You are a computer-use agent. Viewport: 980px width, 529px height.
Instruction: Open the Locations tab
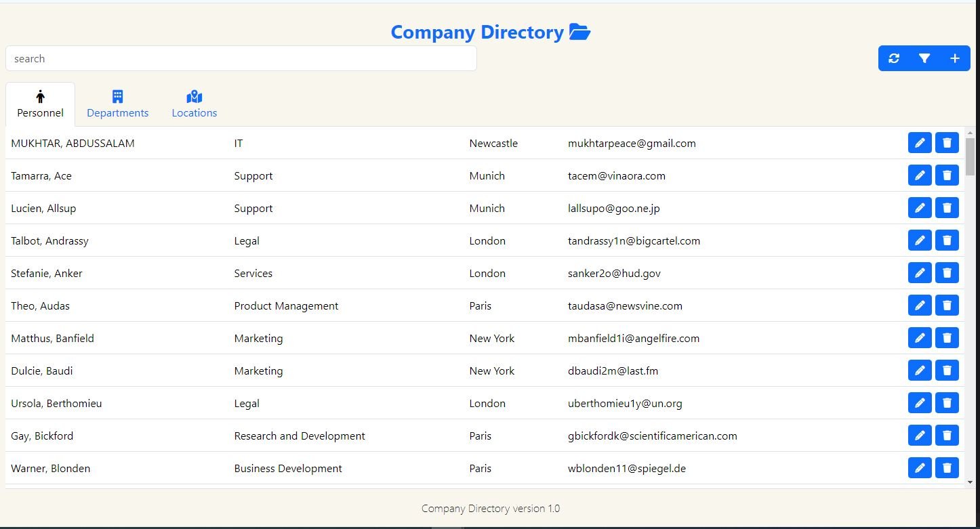click(195, 104)
